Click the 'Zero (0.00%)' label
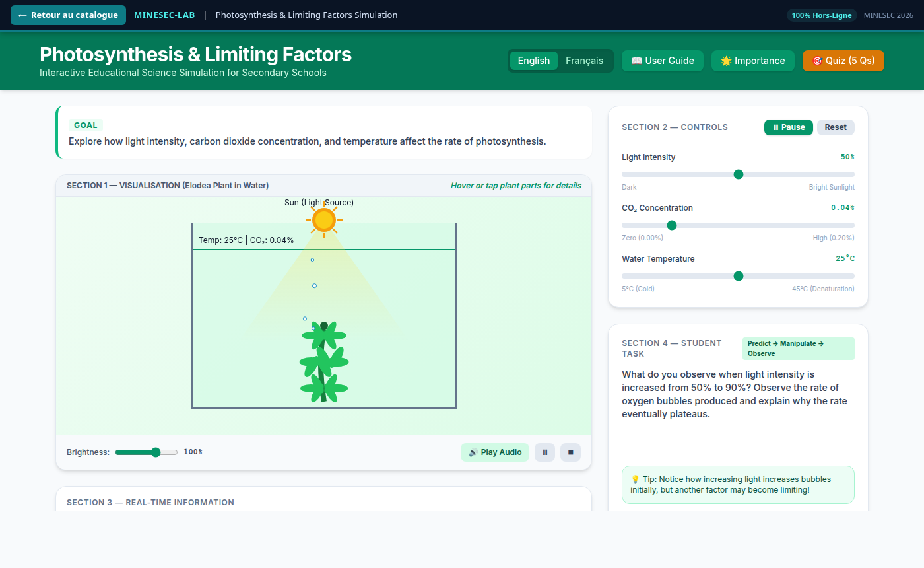 [642, 238]
